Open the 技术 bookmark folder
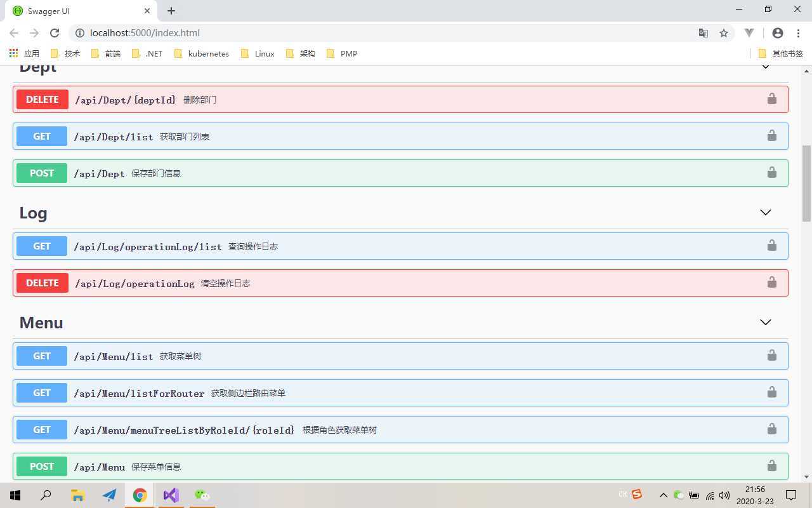812x508 pixels. (65, 53)
